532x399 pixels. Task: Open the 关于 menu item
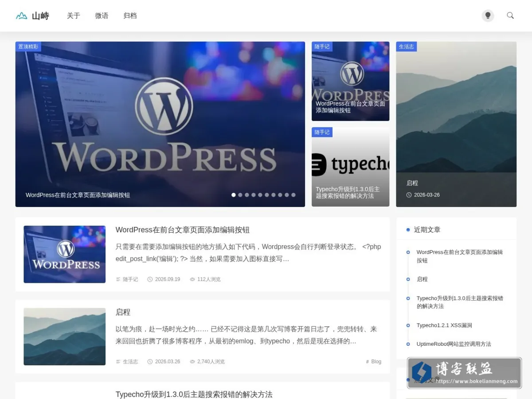tap(74, 16)
